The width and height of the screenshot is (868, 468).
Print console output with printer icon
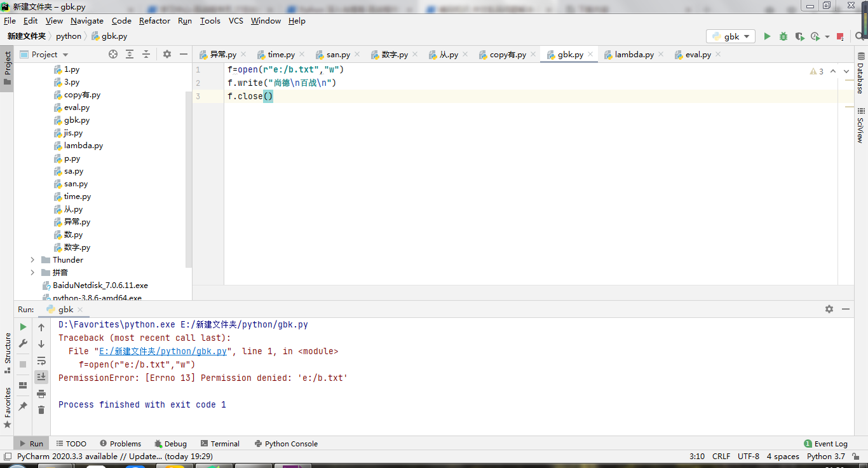click(x=41, y=394)
